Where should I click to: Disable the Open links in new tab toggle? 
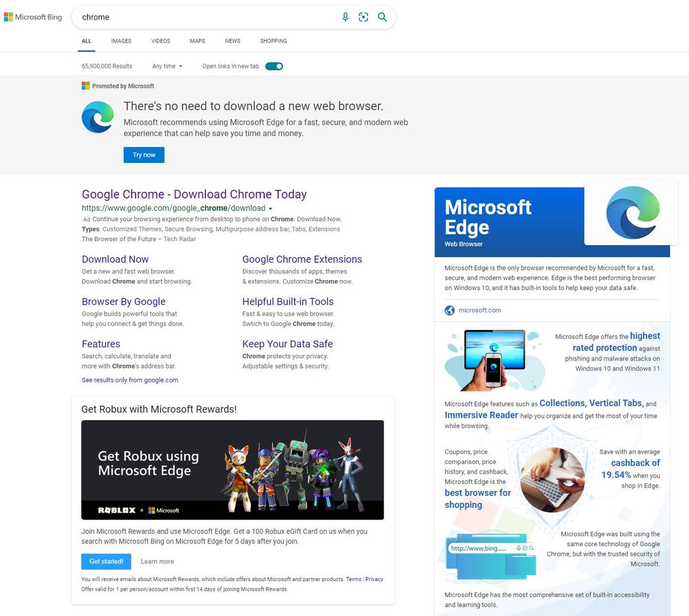point(274,66)
